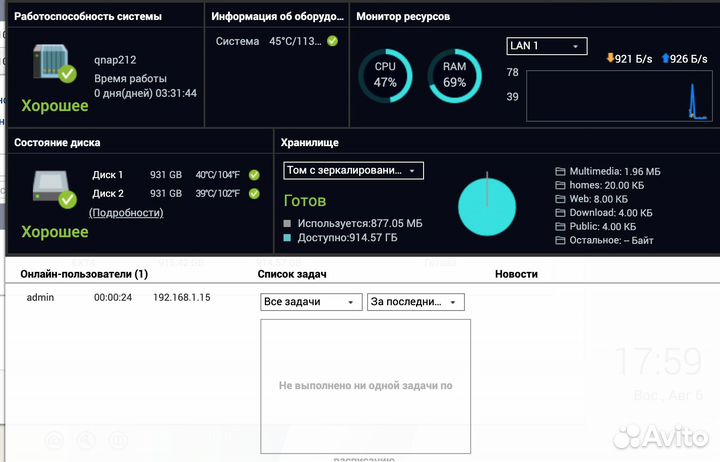Click the Multimedia: 1.96 МБ entry

tap(615, 172)
